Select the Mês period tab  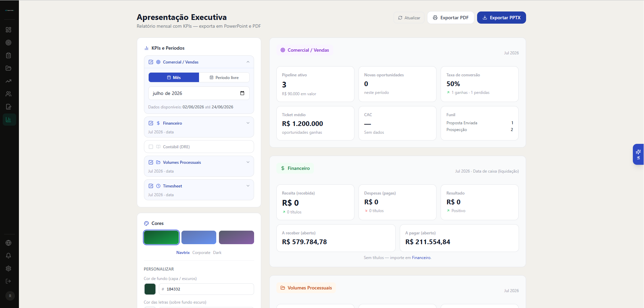pyautogui.click(x=174, y=77)
